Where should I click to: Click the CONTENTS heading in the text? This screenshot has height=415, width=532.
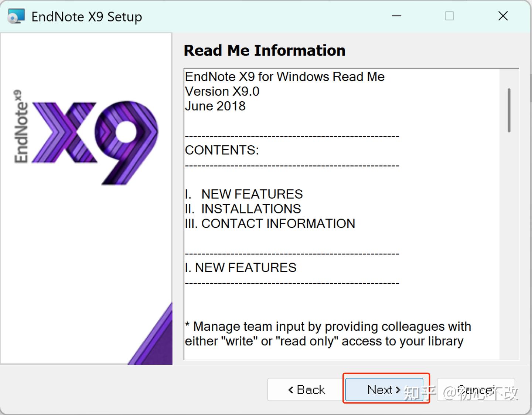point(222,150)
